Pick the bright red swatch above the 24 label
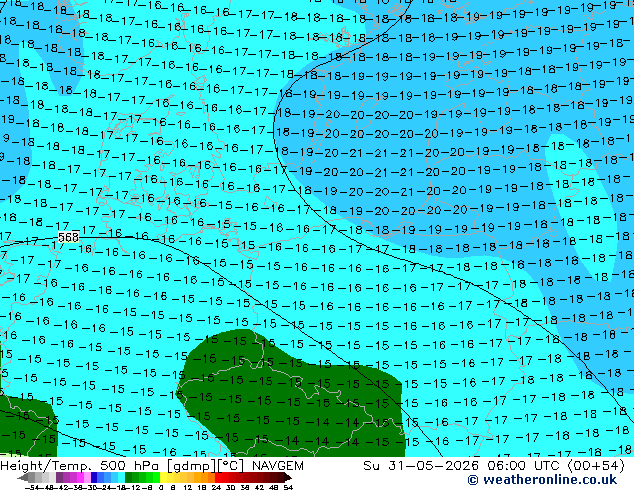The width and height of the screenshot is (634, 490). 218,478
